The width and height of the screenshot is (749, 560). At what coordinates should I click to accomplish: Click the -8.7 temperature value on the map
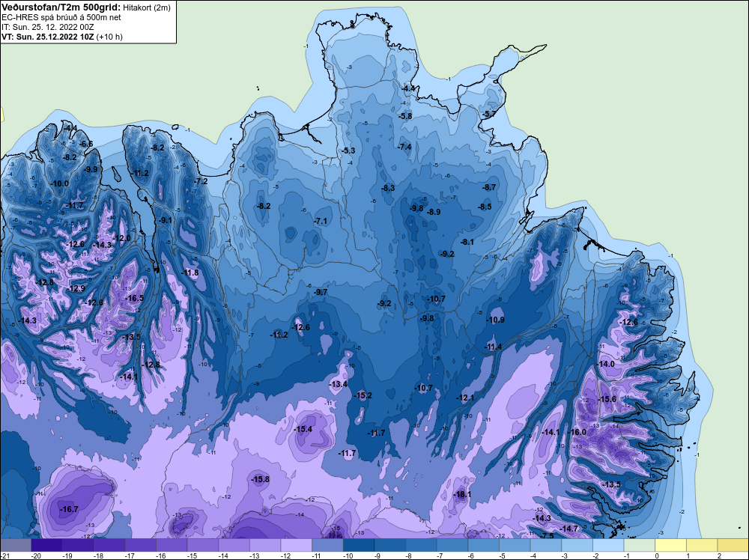489,187
